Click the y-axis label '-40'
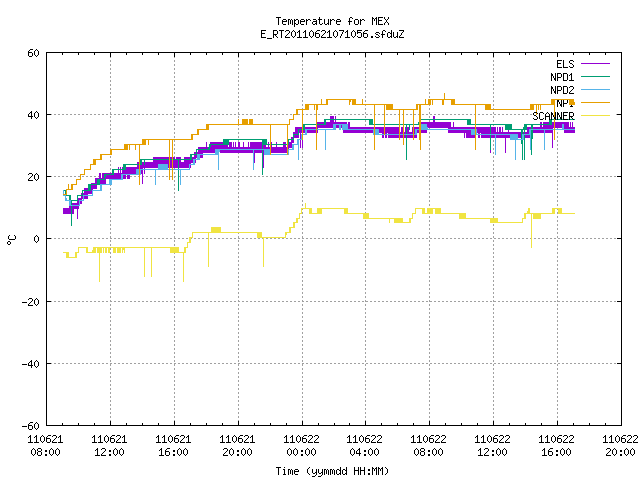Image resolution: width=640 pixels, height=480 pixels. pos(31,364)
